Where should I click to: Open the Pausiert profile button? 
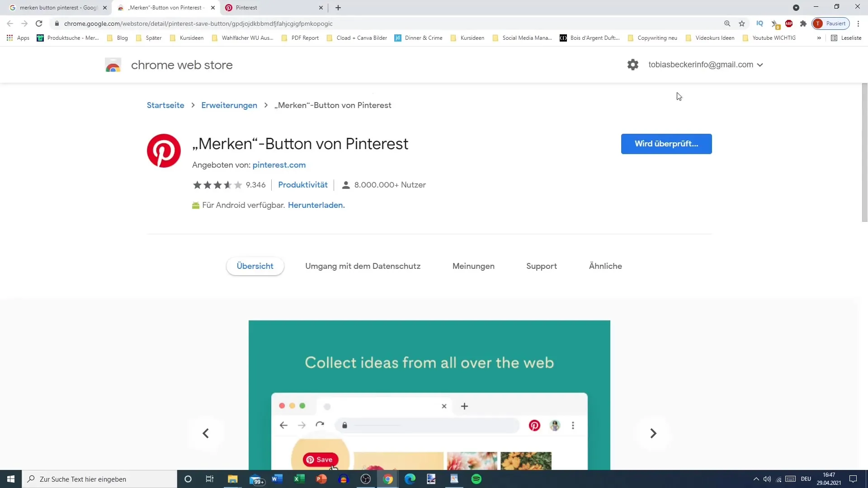click(x=831, y=23)
